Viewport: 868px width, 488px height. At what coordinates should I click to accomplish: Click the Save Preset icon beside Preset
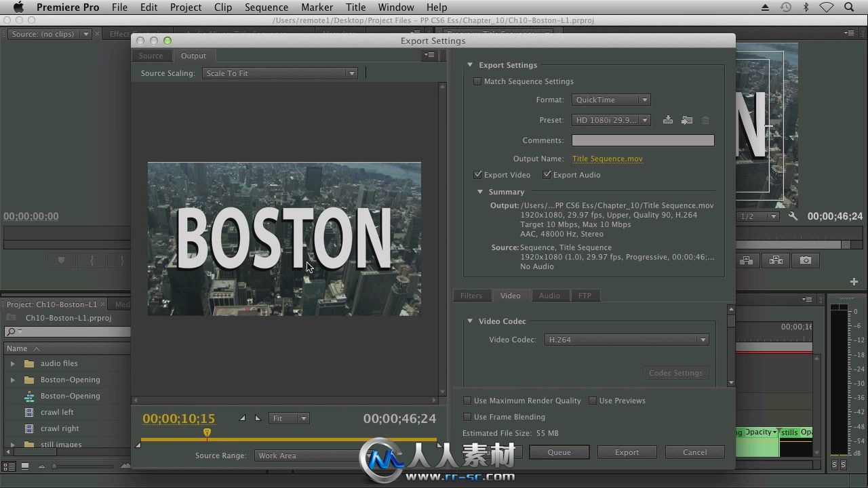[668, 120]
